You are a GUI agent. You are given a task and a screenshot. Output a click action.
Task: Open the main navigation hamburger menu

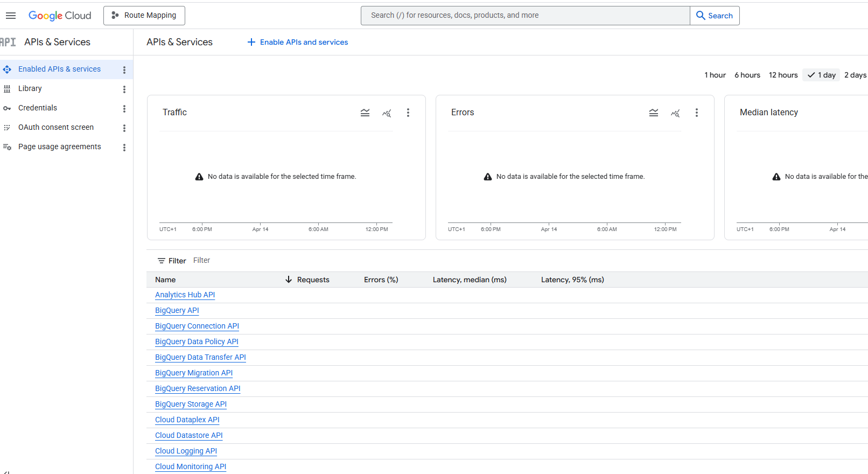coord(11,16)
